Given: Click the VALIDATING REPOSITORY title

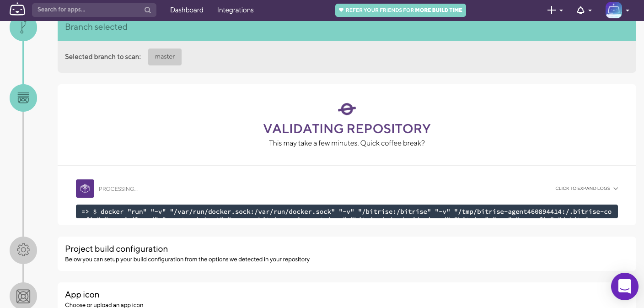Looking at the screenshot, I should [x=347, y=129].
